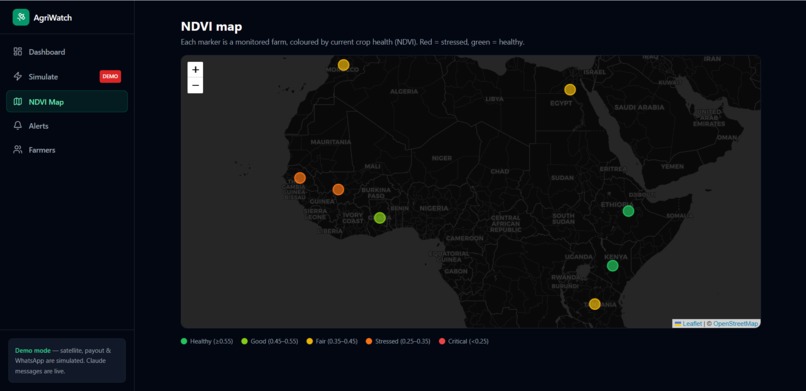Open the OpenStreetMap attribution link
This screenshot has height=391, width=806.
tap(736, 324)
